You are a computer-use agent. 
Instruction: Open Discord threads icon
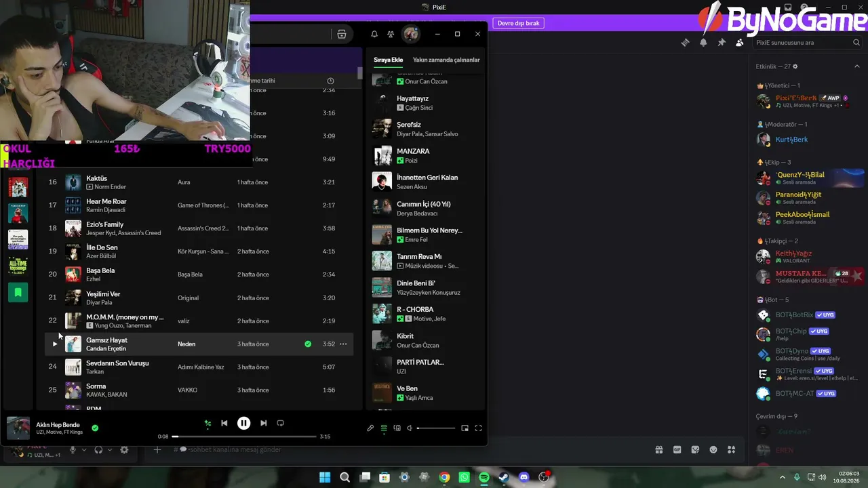coord(685,42)
